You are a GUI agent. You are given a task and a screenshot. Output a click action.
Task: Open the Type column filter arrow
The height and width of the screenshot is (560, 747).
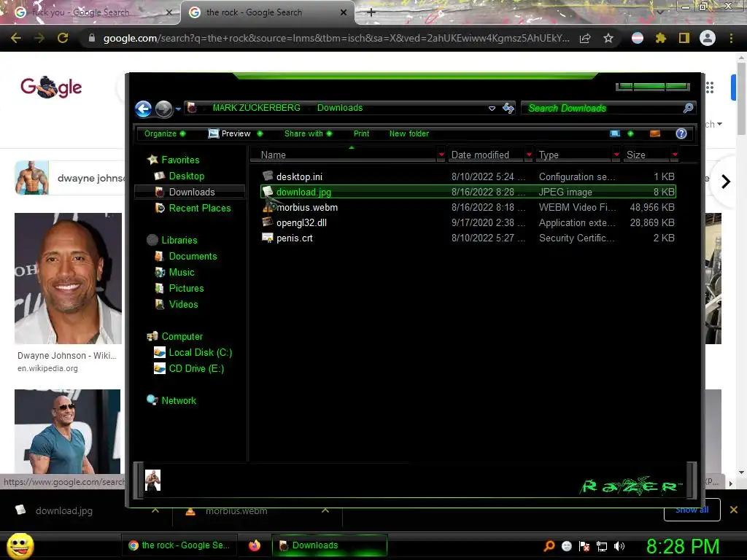[x=616, y=155]
